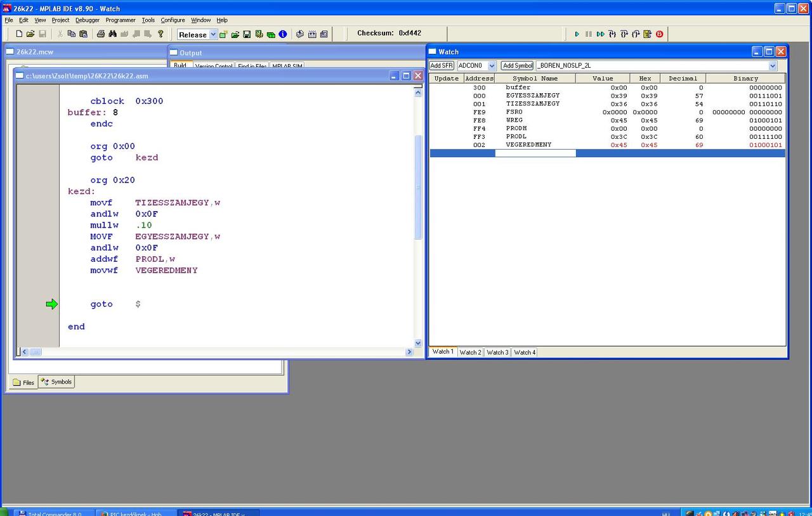
Task: Show project info via blue info icon
Action: [x=283, y=34]
